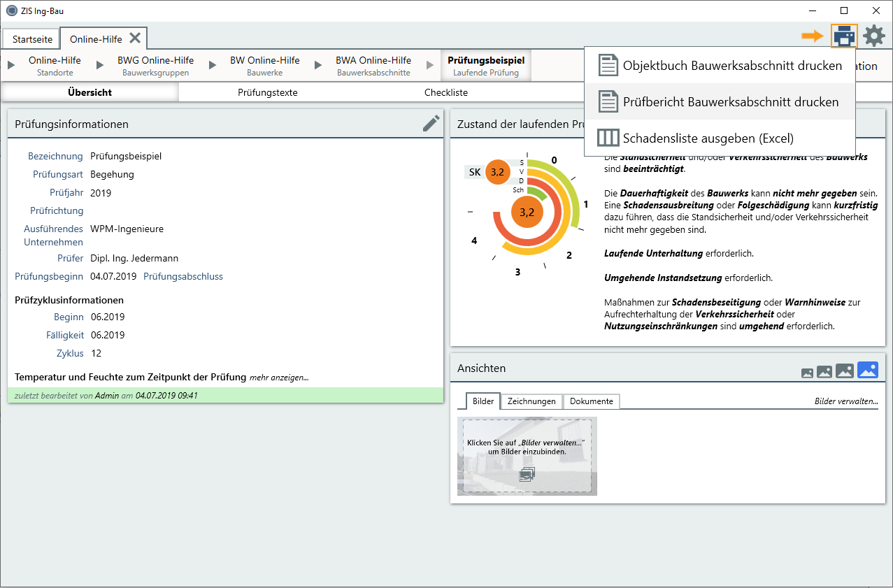Choose Schadensliste ausgeben (Excel)
This screenshot has height=588, width=893.
708,138
